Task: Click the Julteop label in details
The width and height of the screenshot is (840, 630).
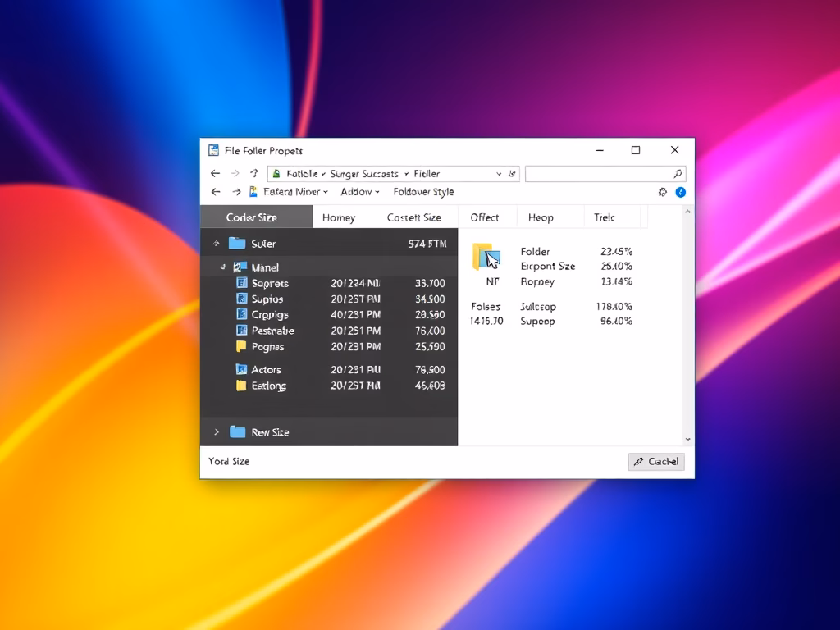Action: (538, 307)
